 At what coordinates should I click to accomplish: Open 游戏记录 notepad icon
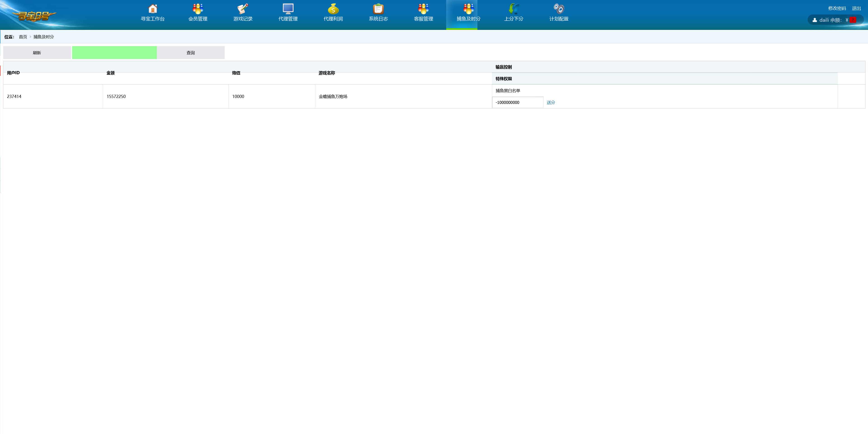tap(243, 8)
